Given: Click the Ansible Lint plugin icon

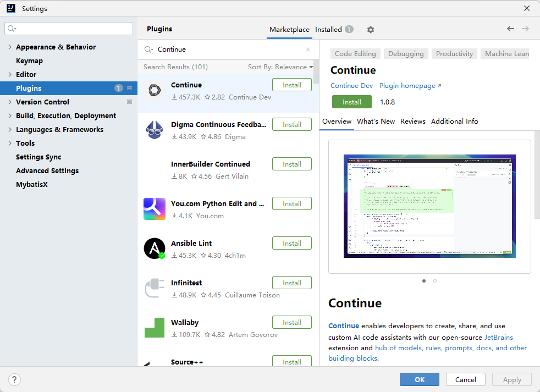Looking at the screenshot, I should [154, 249].
